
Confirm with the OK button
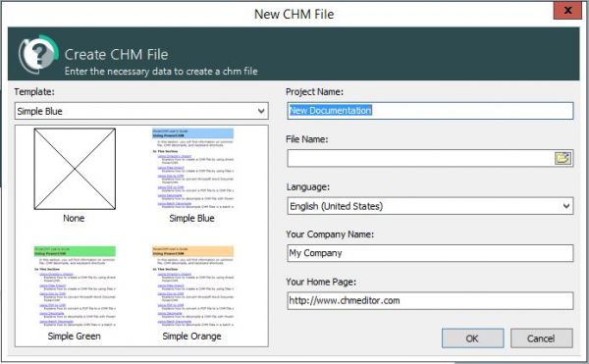click(472, 338)
